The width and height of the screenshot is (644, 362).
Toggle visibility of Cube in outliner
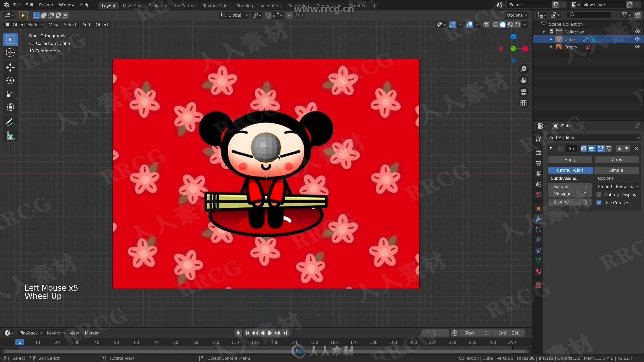(x=637, y=39)
